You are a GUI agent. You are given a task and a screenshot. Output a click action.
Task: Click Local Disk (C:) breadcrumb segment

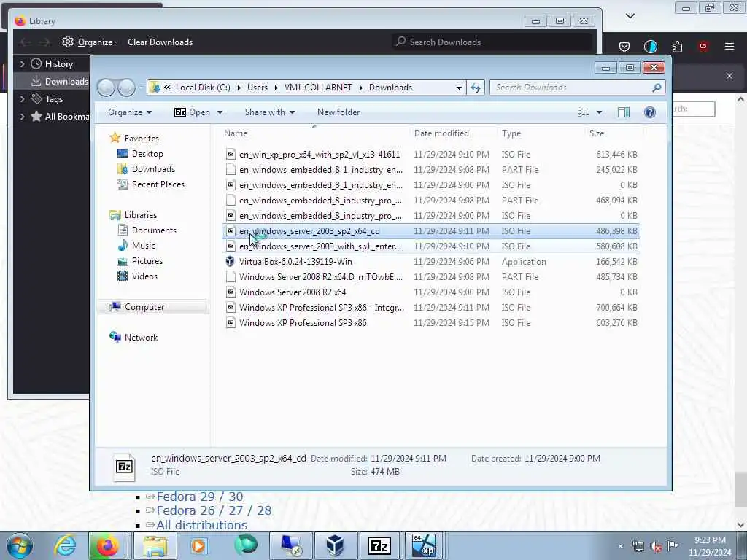click(x=203, y=87)
